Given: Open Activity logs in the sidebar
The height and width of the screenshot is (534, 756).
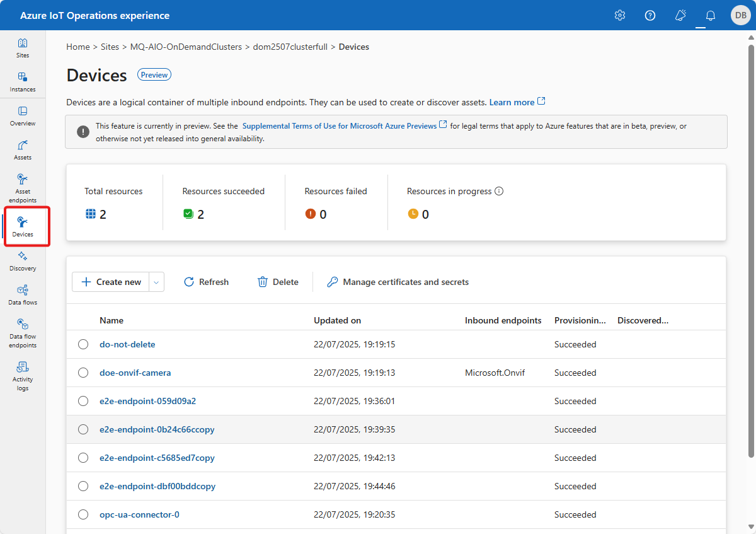Looking at the screenshot, I should click(x=23, y=376).
